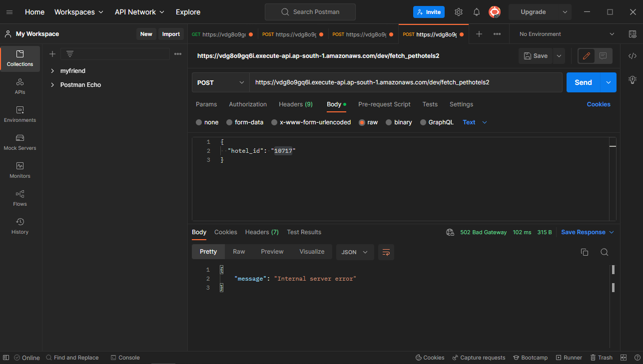
Task: Open History in the sidebar
Action: tap(20, 226)
